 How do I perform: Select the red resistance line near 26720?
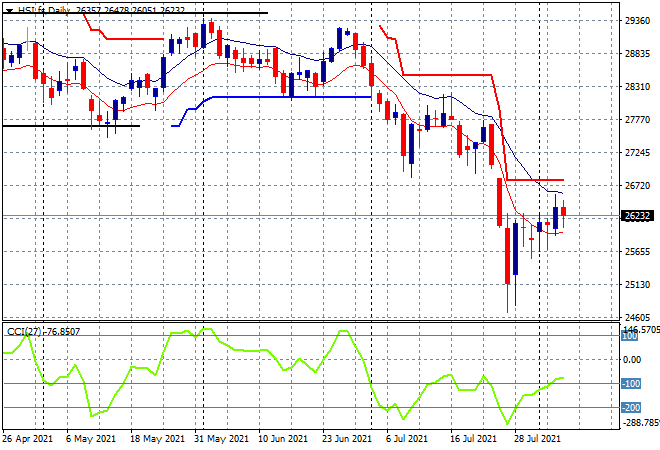[535, 180]
